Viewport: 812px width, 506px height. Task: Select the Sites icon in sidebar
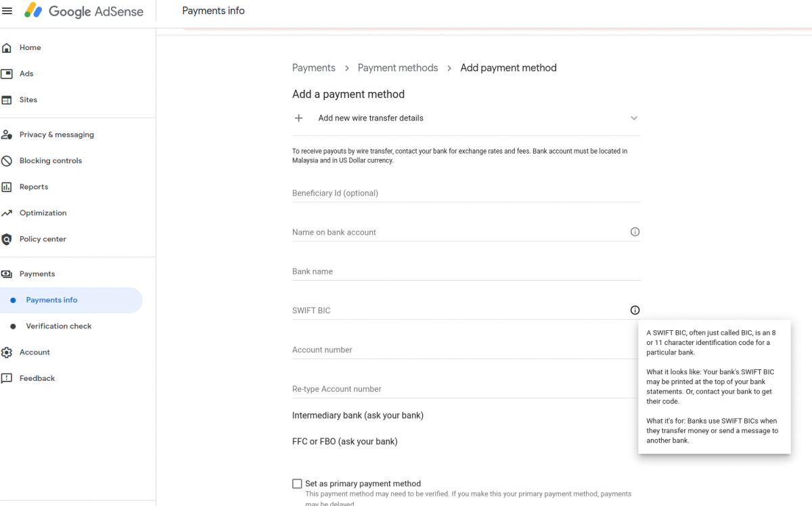[x=7, y=100]
